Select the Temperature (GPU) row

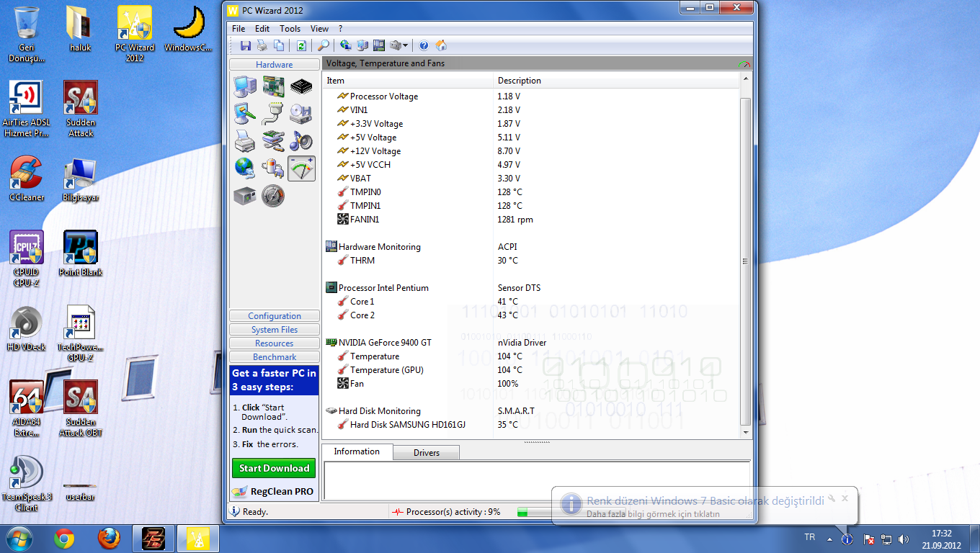coord(530,370)
